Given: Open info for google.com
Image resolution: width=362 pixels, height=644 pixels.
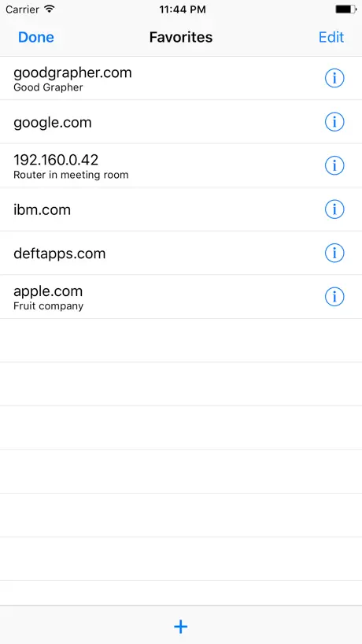Looking at the screenshot, I should pyautogui.click(x=334, y=122).
